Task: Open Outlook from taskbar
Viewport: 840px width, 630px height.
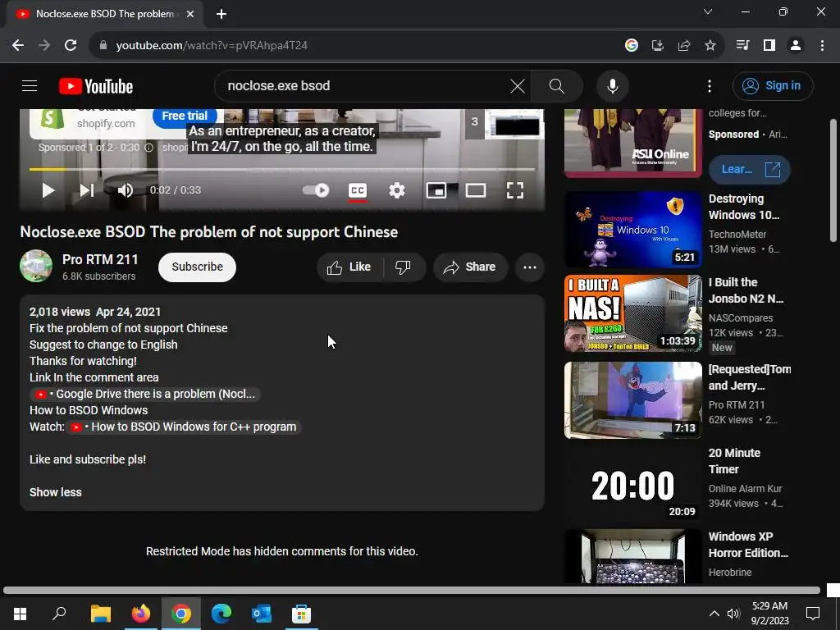Action: pyautogui.click(x=262, y=614)
